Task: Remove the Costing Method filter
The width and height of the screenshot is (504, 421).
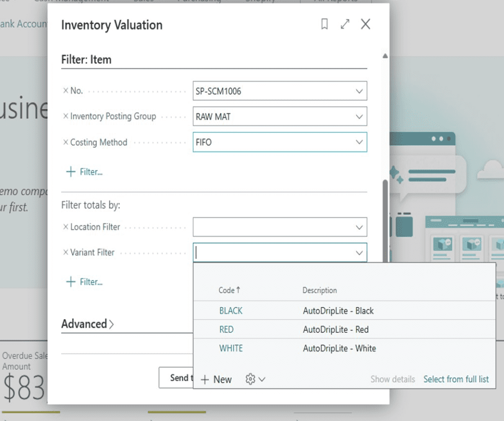Action: point(65,143)
